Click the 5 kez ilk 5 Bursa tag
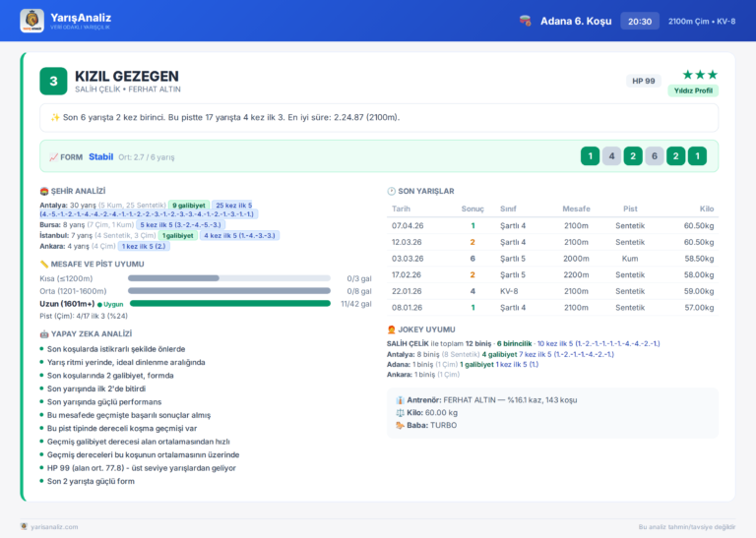 coord(180,225)
